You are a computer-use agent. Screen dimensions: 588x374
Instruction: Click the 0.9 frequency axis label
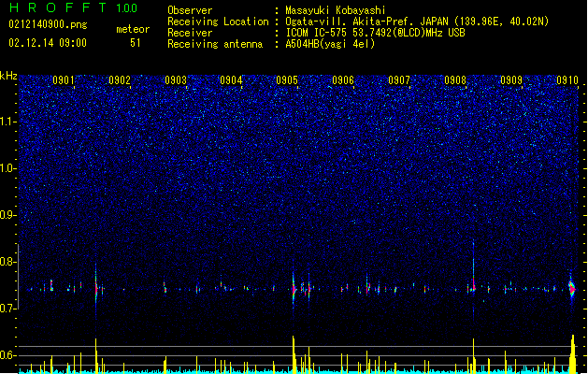click(x=8, y=215)
